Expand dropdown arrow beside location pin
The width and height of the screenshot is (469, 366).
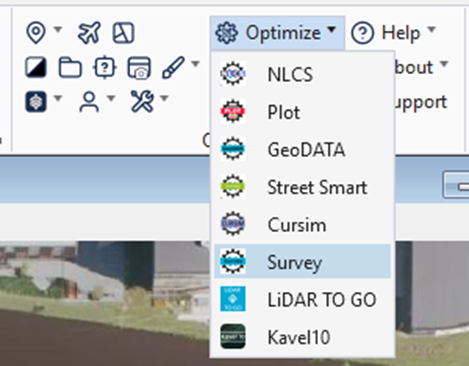(58, 29)
